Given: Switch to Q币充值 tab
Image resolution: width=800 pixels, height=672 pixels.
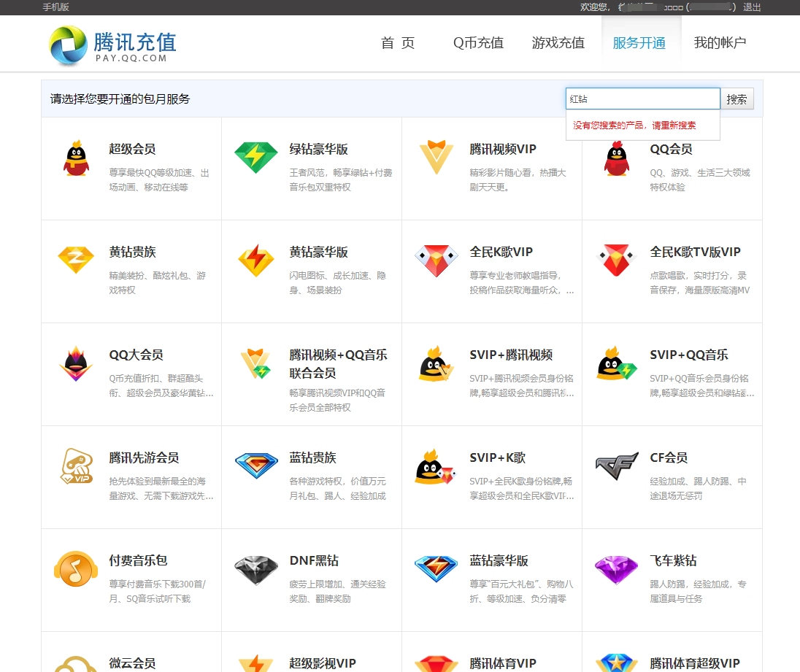Looking at the screenshot, I should coord(478,43).
